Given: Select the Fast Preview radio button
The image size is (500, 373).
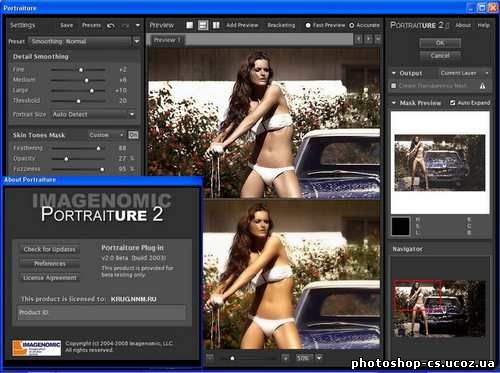Looking at the screenshot, I should coord(308,25).
